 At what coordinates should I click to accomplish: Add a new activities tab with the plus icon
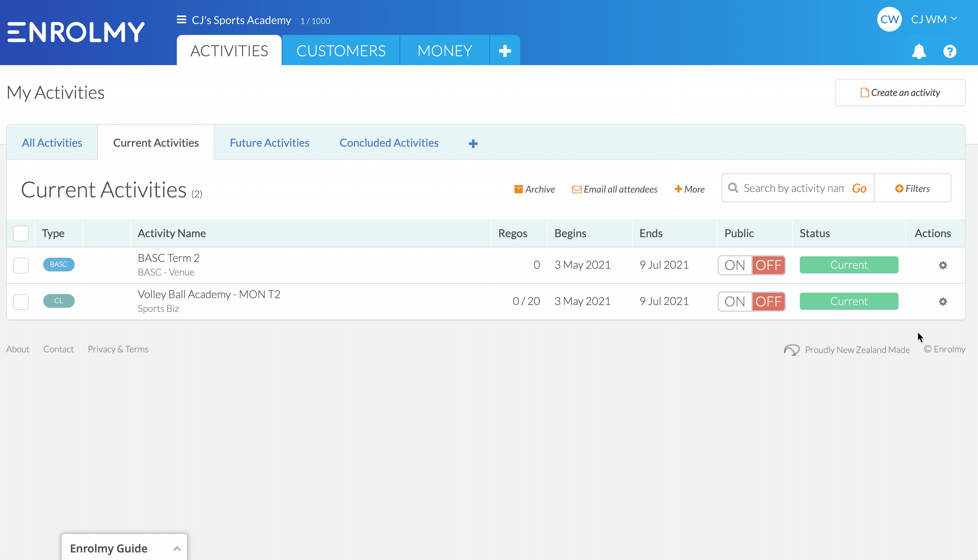tap(473, 144)
